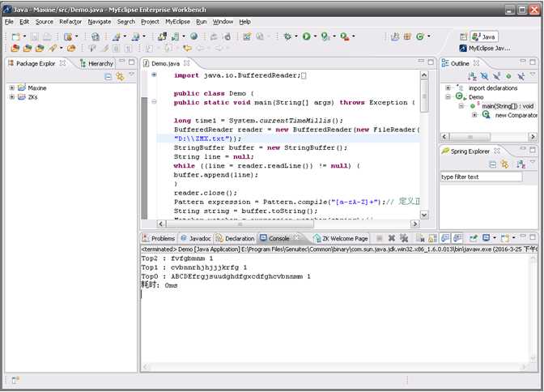Click editor vertical scrollbar down arrow
This screenshot has width=544, height=392.
click(x=424, y=215)
